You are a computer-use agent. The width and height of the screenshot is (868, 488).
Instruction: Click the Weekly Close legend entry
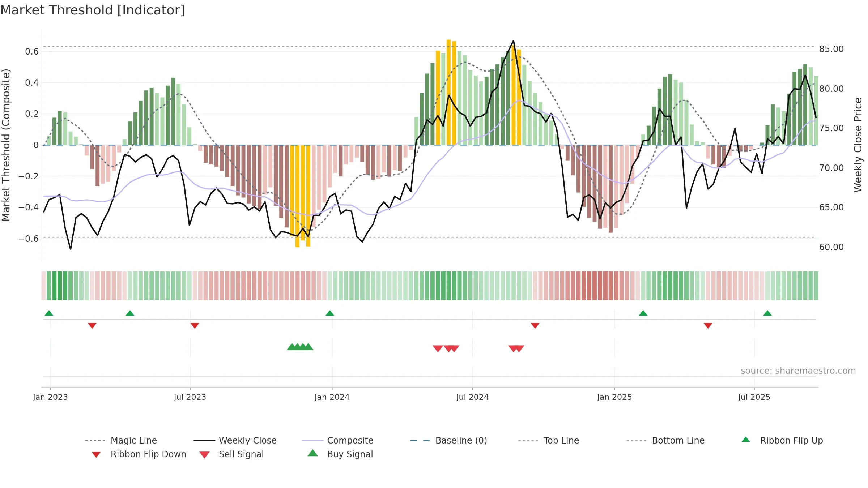click(235, 440)
